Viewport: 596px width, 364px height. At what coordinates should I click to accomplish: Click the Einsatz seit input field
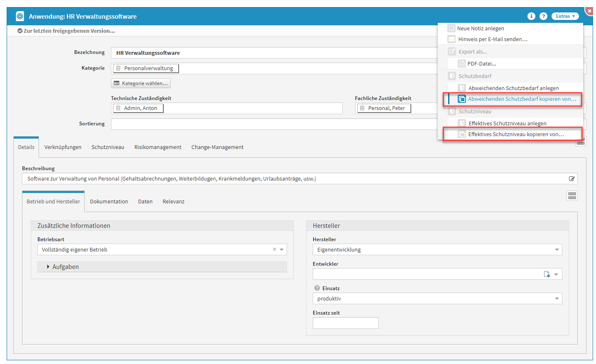(x=346, y=323)
